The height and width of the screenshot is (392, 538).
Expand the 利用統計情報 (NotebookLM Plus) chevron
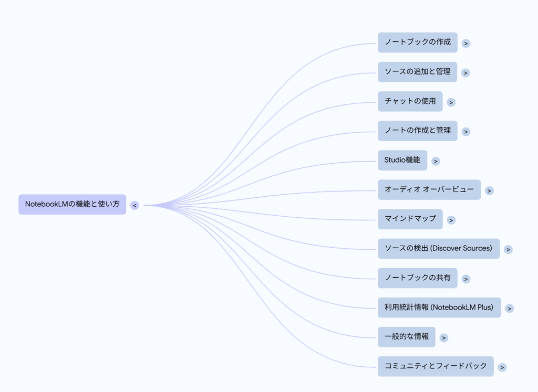point(509,309)
